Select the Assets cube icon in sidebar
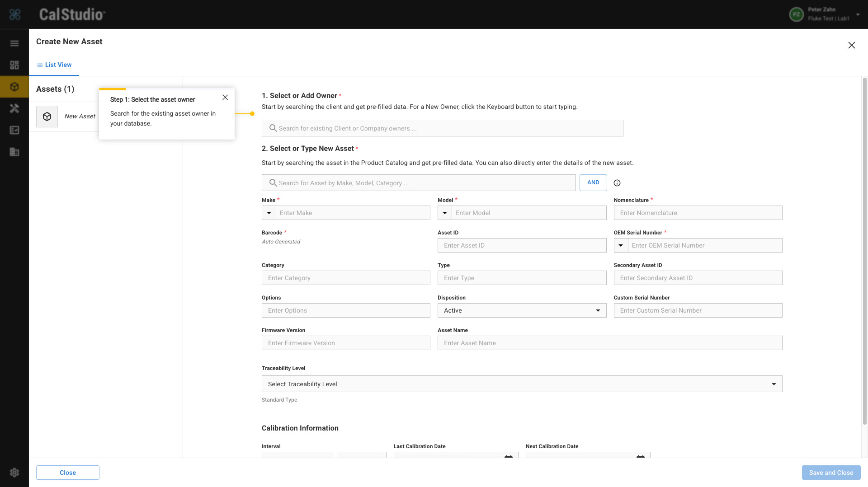The height and width of the screenshot is (487, 868). click(14, 87)
